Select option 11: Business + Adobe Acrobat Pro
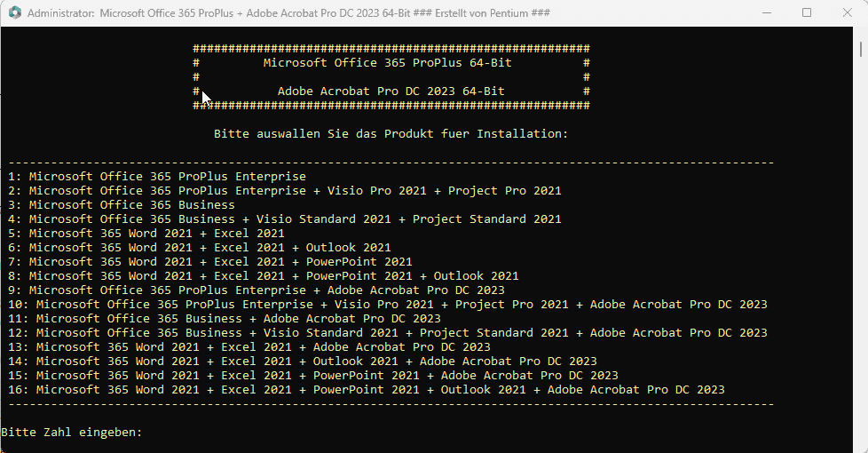This screenshot has width=868, height=453. tap(225, 318)
